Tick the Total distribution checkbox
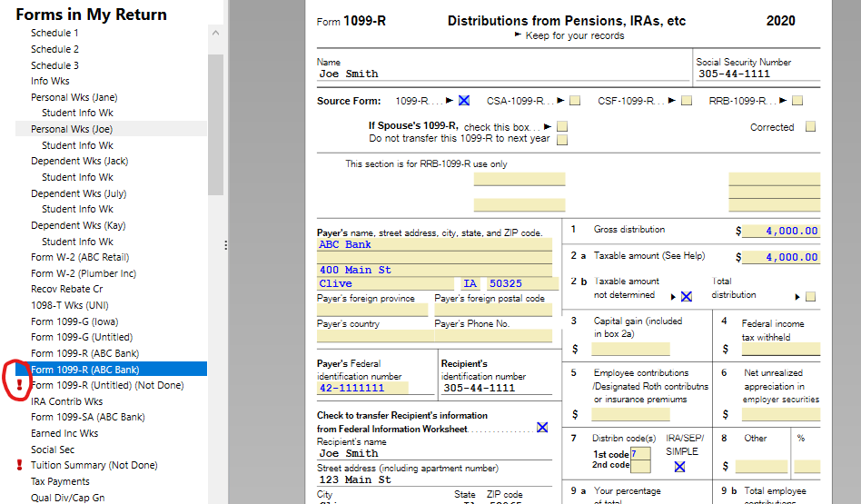 [810, 296]
